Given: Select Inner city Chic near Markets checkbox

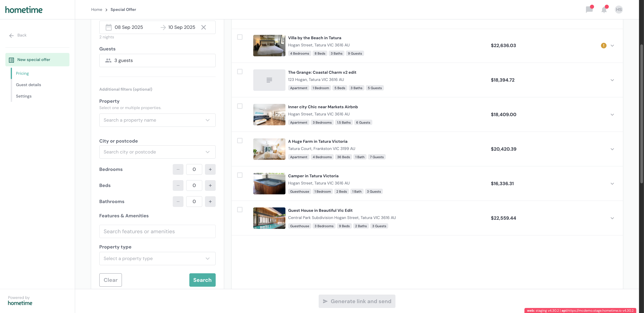Looking at the screenshot, I should [240, 106].
